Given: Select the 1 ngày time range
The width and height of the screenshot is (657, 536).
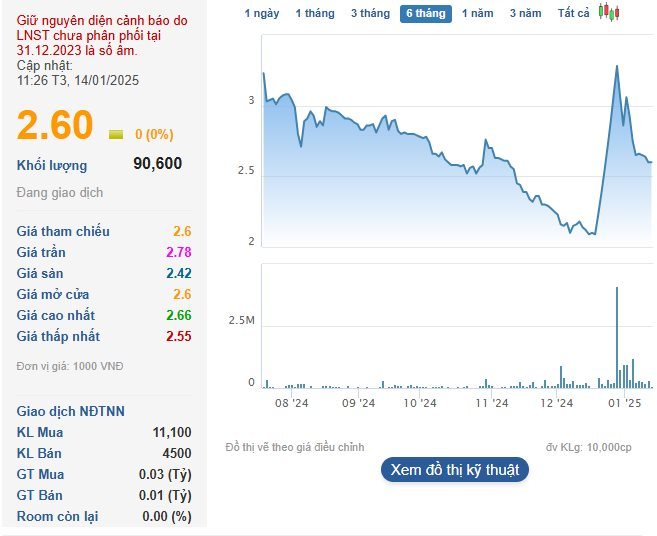Looking at the screenshot, I should click(x=262, y=13).
